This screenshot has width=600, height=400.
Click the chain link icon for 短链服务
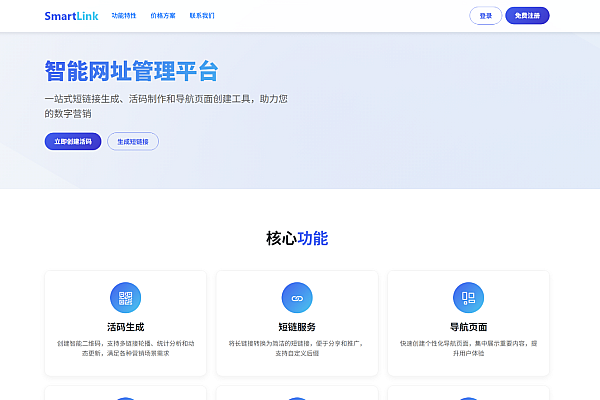pyautogui.click(x=297, y=297)
